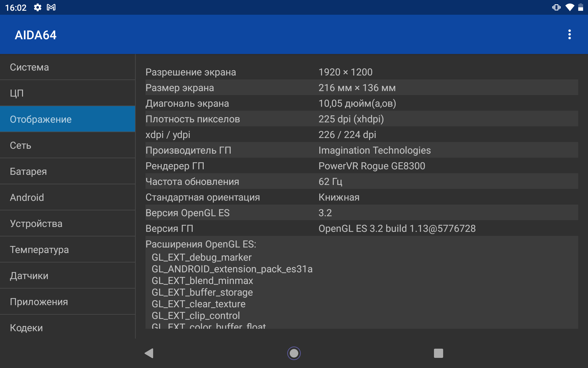Screen dimensions: 588x368
Task: Open the Батарея section
Action: 67,171
